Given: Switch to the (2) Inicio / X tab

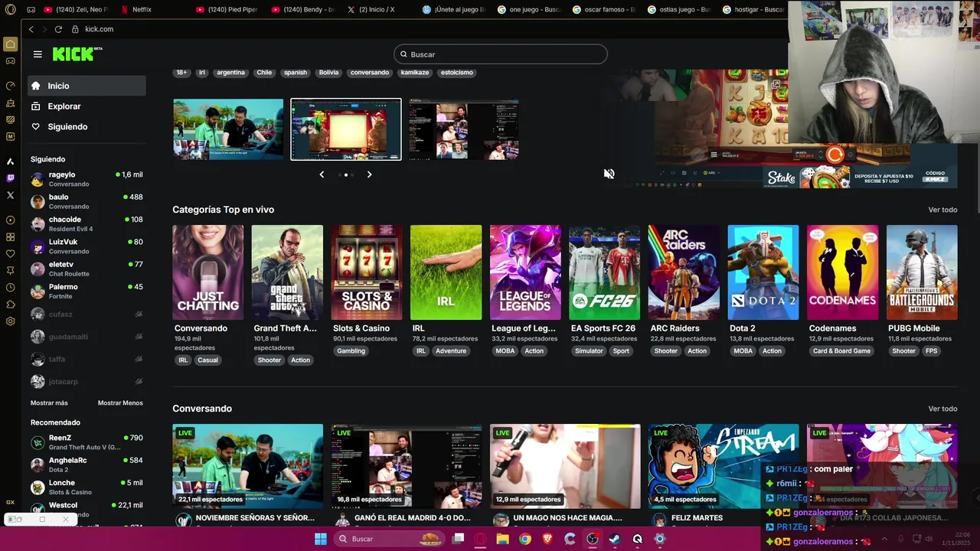Looking at the screenshot, I should [x=377, y=9].
